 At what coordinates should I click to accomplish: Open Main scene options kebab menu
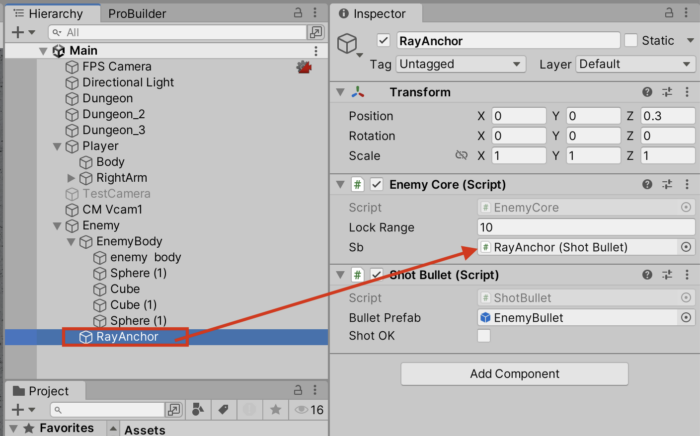click(316, 51)
